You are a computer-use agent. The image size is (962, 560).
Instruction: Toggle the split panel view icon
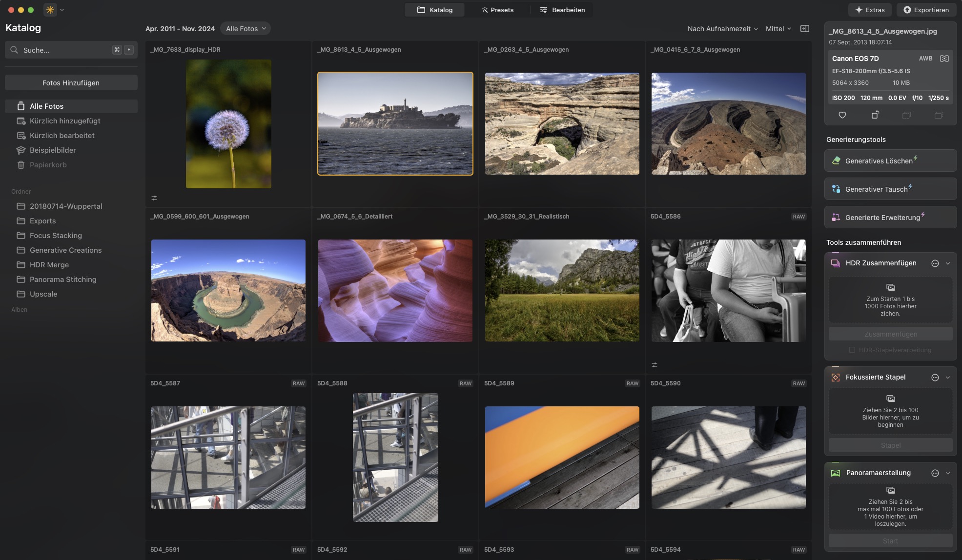click(x=805, y=29)
